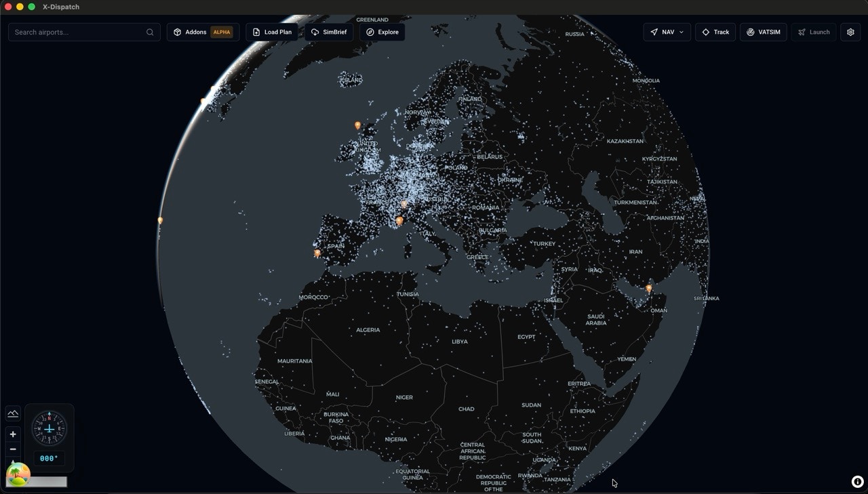Click the orange airport pin near Oman
This screenshot has width=868, height=494.
coord(648,289)
